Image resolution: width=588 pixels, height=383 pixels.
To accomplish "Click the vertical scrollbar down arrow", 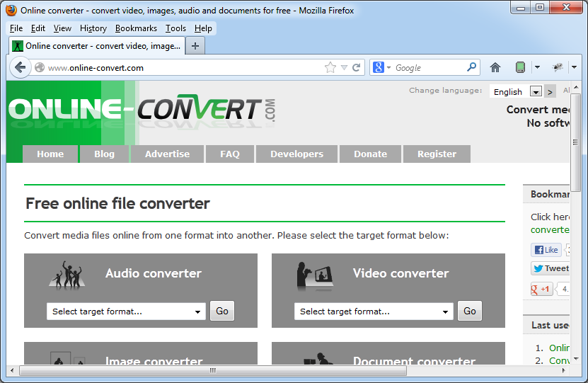I will [x=576, y=359].
